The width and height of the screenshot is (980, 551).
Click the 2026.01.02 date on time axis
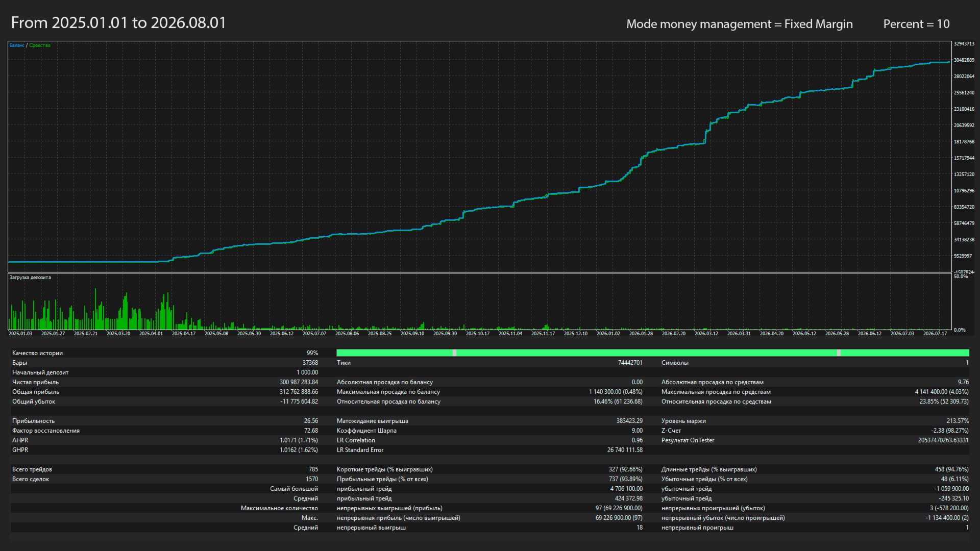pyautogui.click(x=608, y=334)
